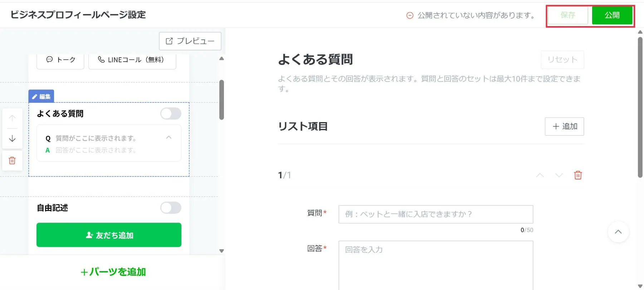Image resolution: width=644 pixels, height=290 pixels.
Task: Click the preview pane scroll-down arrow
Action: point(221,251)
